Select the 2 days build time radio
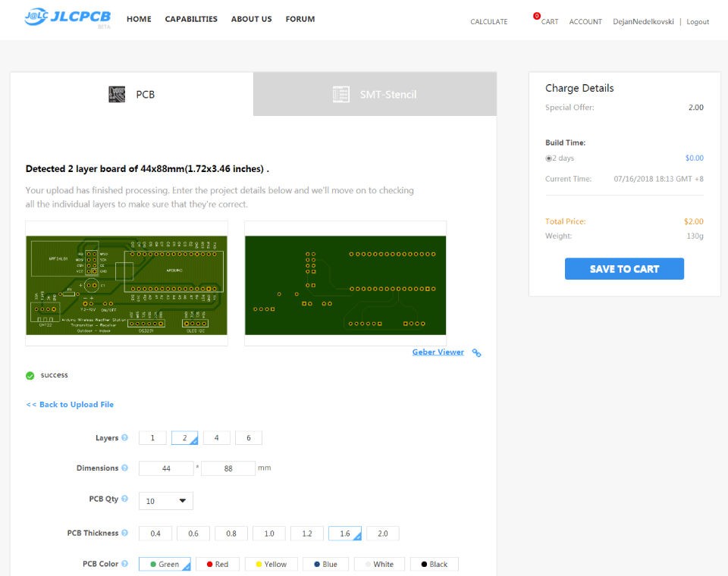Image resolution: width=728 pixels, height=576 pixels. click(x=549, y=158)
